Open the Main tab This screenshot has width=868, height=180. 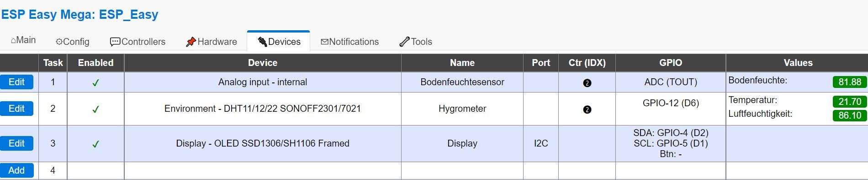tap(23, 40)
